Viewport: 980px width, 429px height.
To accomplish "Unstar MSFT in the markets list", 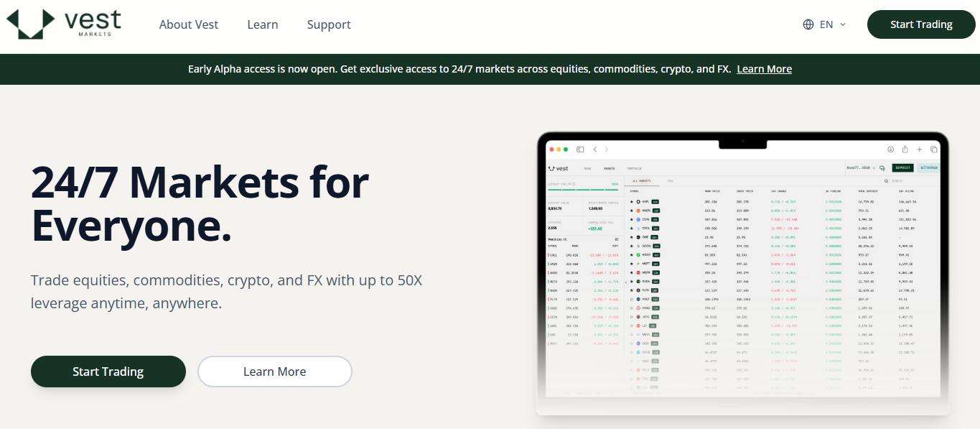I will coord(631,264).
